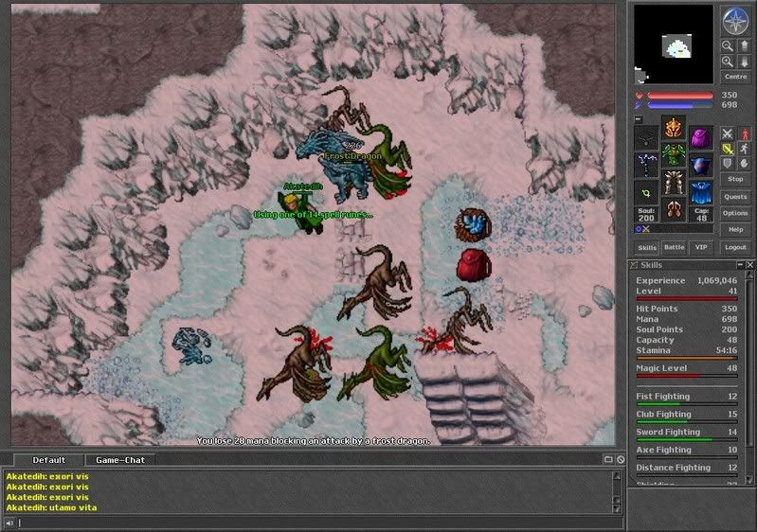
Task: Toggle secure mode hand icon
Action: 745,164
